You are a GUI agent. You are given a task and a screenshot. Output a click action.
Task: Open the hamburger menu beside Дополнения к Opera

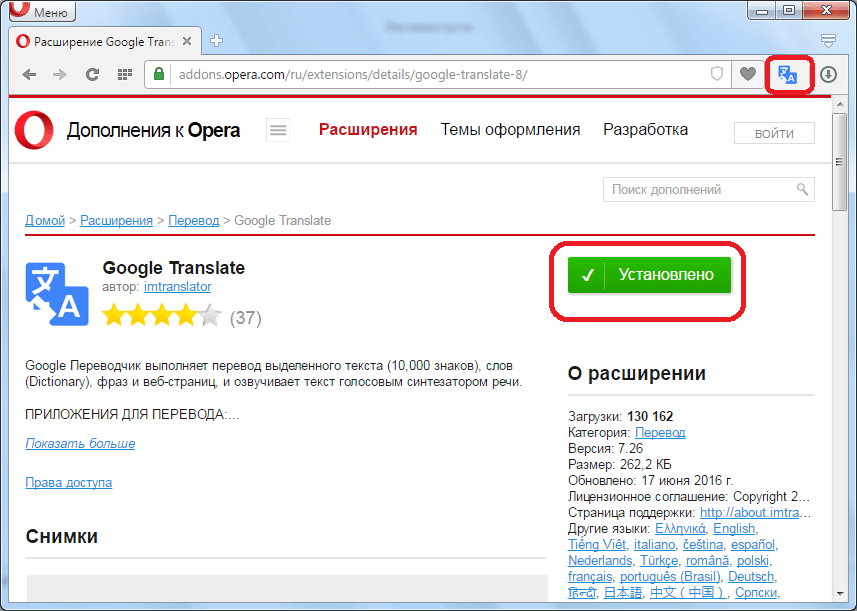pyautogui.click(x=278, y=130)
